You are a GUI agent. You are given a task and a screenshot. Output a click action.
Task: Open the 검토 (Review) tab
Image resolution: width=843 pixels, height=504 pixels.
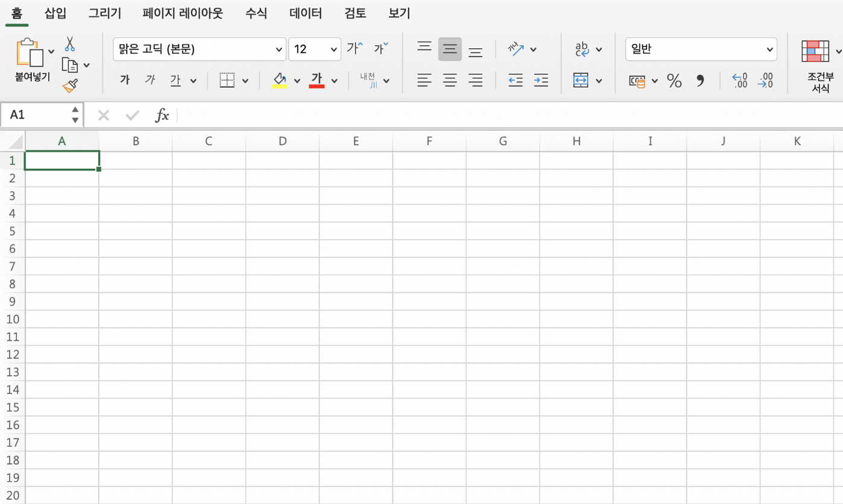click(x=356, y=13)
